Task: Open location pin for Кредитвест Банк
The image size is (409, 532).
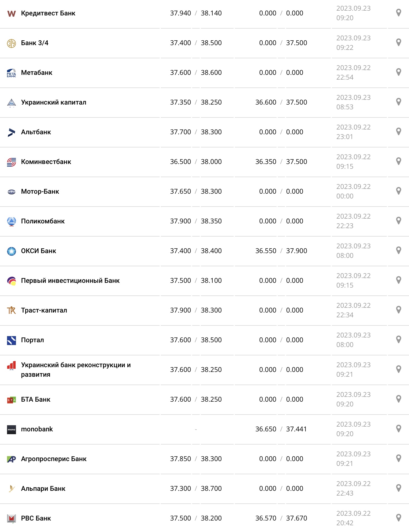Action: point(398,13)
